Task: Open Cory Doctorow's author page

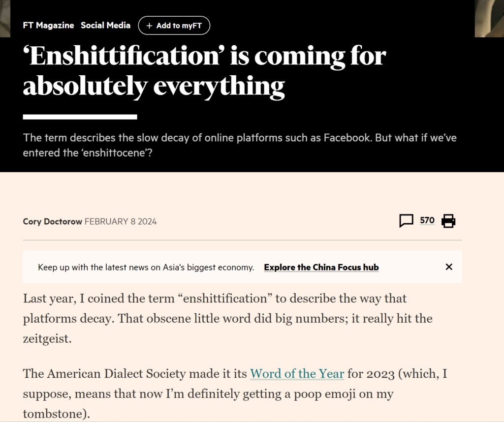Action: [52, 222]
